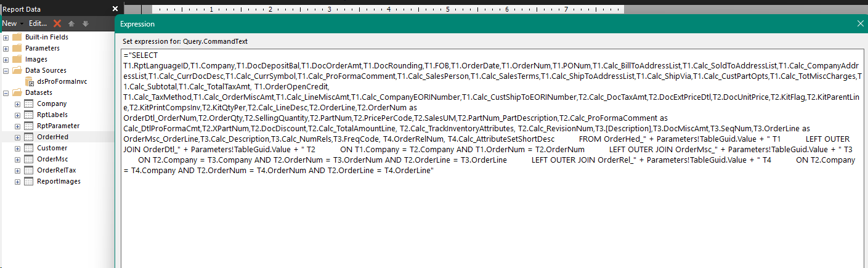Select the Images folder icon
The height and width of the screenshot is (268, 868).
tap(17, 59)
